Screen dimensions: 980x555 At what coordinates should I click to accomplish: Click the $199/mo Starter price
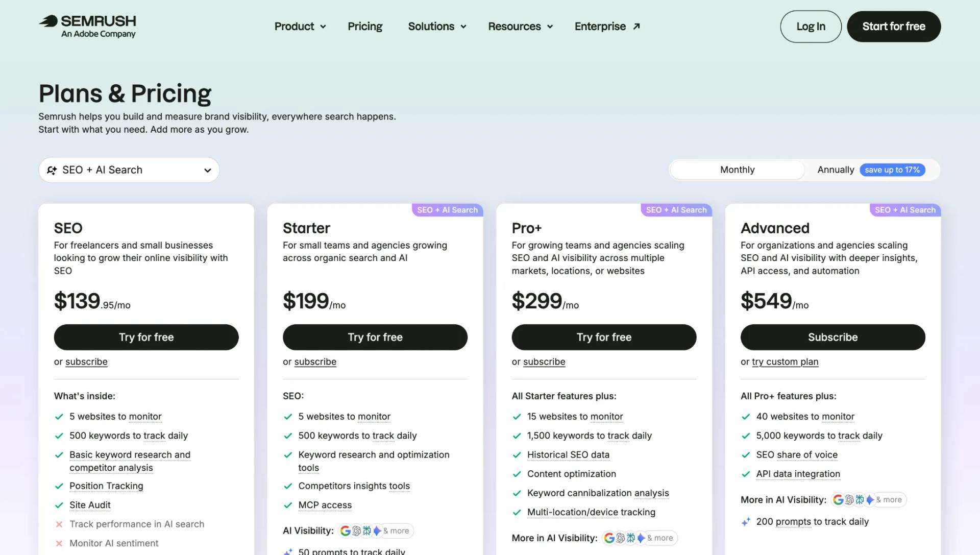tap(314, 301)
